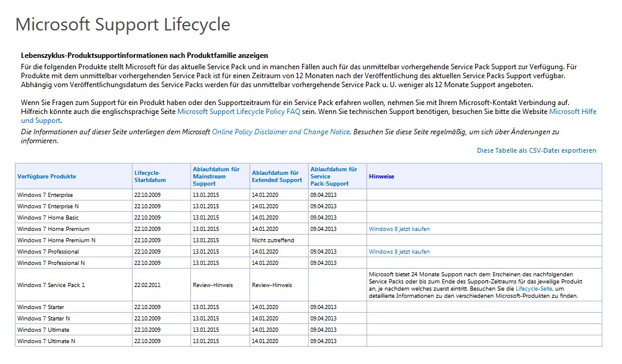Click the 'Lebenszyklus-Produktsupportinformationen nach Produktfamilie anzeigen' subheading
Viewport: 622px width, 364px height.
(144, 55)
